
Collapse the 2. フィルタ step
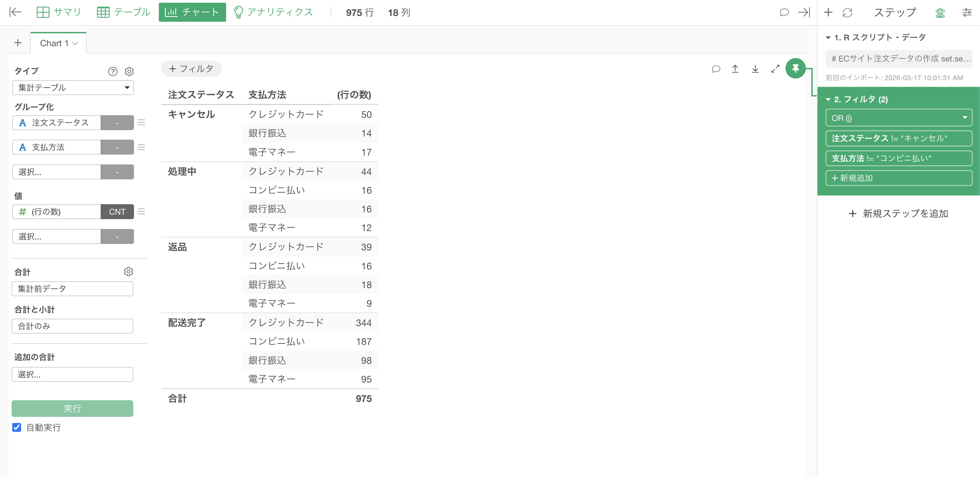coord(828,100)
